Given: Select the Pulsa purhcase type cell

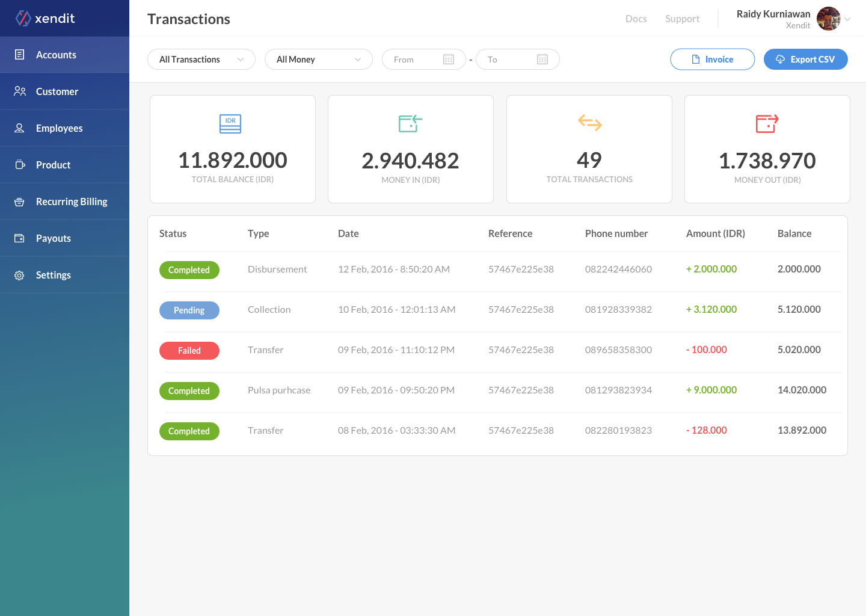Looking at the screenshot, I should point(279,390).
